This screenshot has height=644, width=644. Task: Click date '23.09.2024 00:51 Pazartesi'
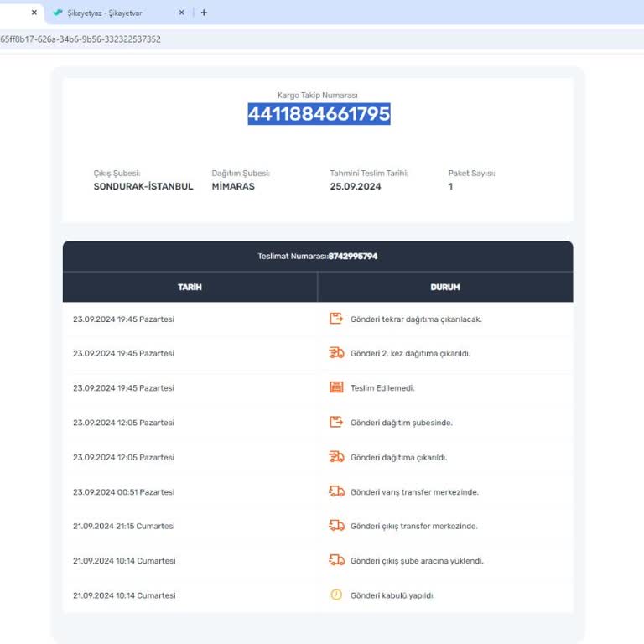click(123, 491)
